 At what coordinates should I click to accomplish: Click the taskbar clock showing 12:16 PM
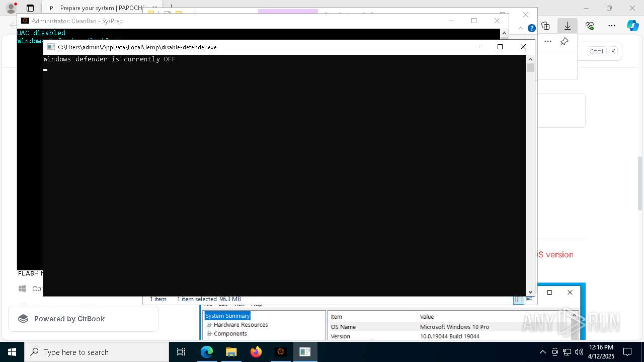[601, 352]
